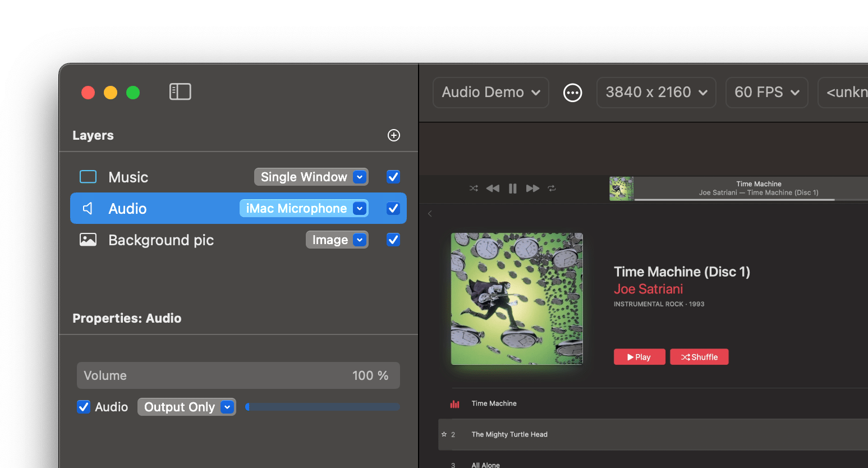Click the Time Machine album artwork
The height and width of the screenshot is (468, 868).
coord(517,299)
